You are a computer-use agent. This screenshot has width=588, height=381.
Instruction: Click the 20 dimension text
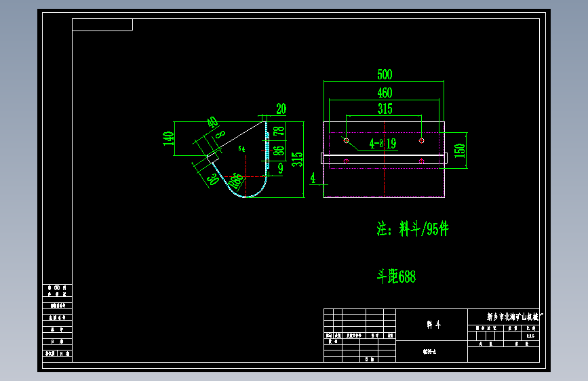click(x=281, y=108)
